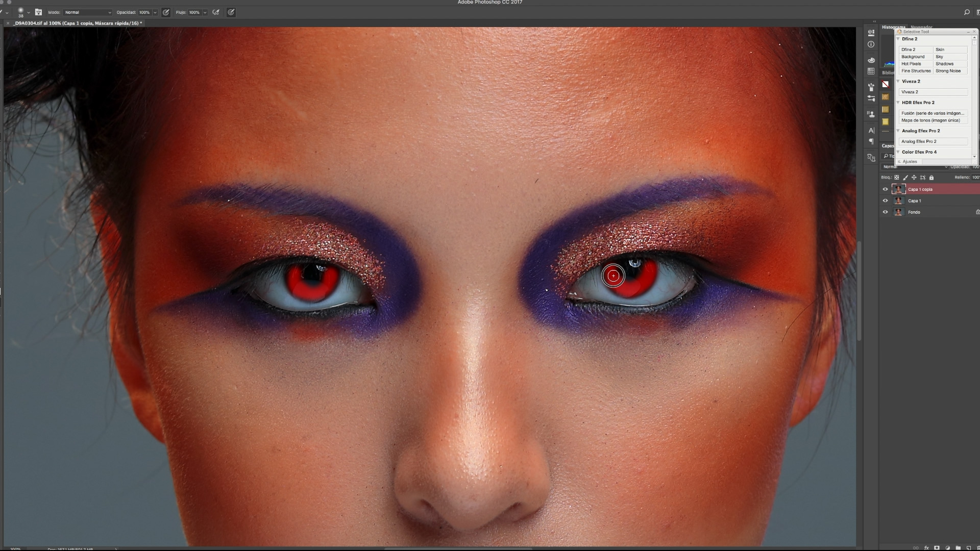Open the Brush Settings sliders panel icon
This screenshot has width=980, height=551.
click(871, 98)
